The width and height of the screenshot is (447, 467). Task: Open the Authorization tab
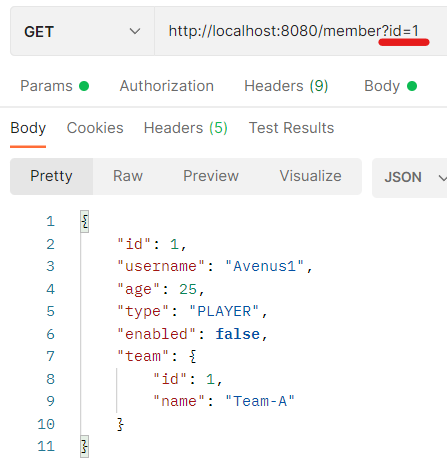click(x=167, y=86)
